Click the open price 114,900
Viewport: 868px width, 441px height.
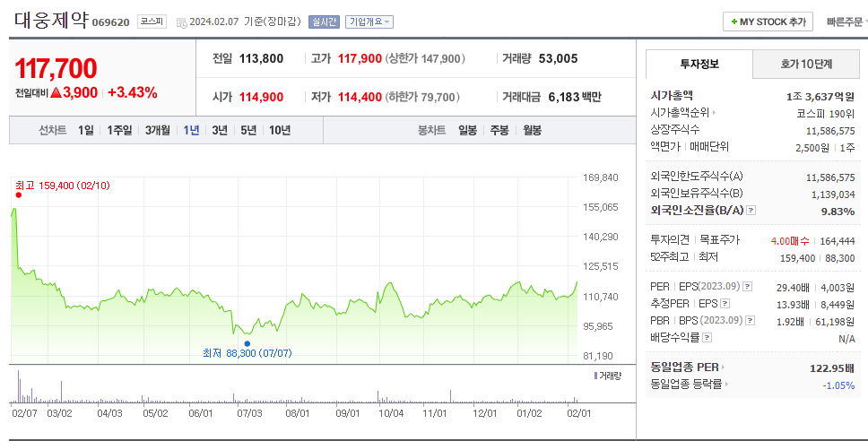(261, 98)
